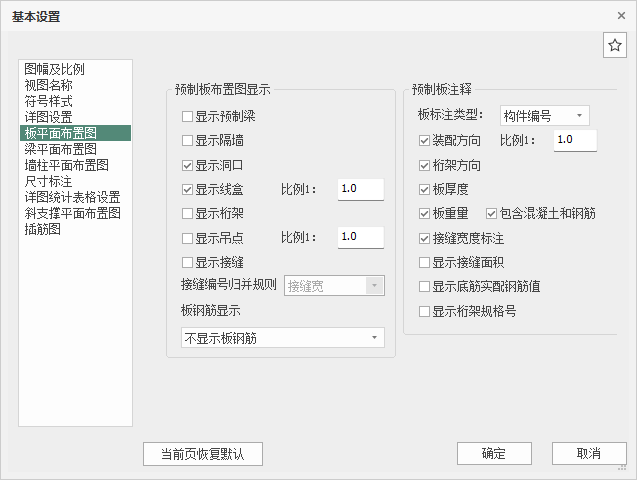Confirm with the 确定 button
637x480 pixels.
(494, 453)
